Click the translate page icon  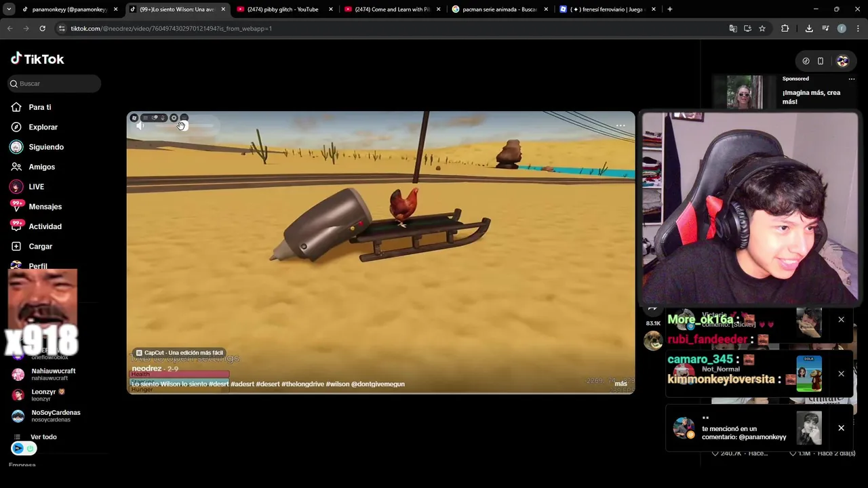point(732,28)
